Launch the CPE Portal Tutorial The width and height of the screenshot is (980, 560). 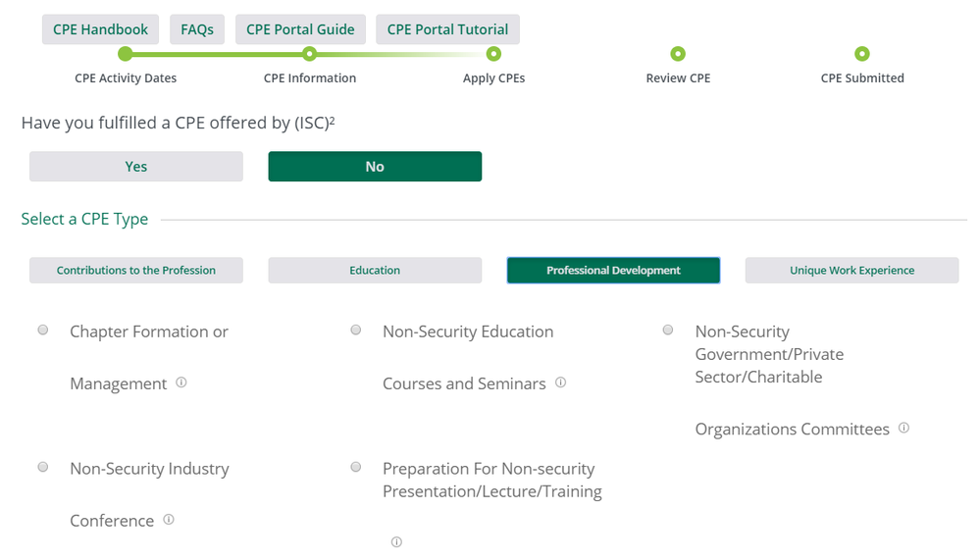click(x=447, y=29)
